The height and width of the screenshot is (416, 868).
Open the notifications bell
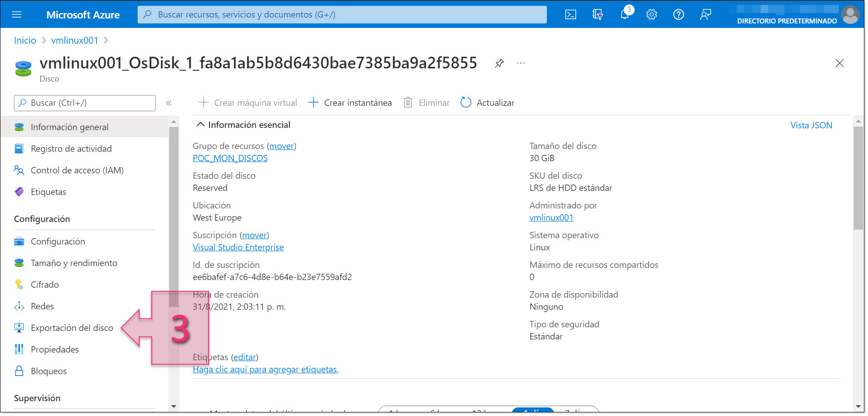tap(625, 14)
